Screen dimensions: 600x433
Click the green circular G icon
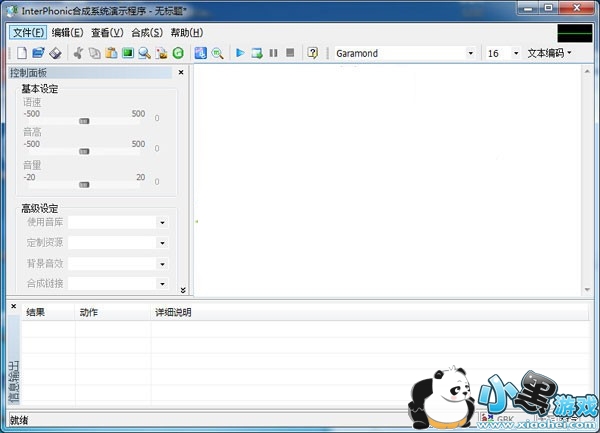(178, 53)
